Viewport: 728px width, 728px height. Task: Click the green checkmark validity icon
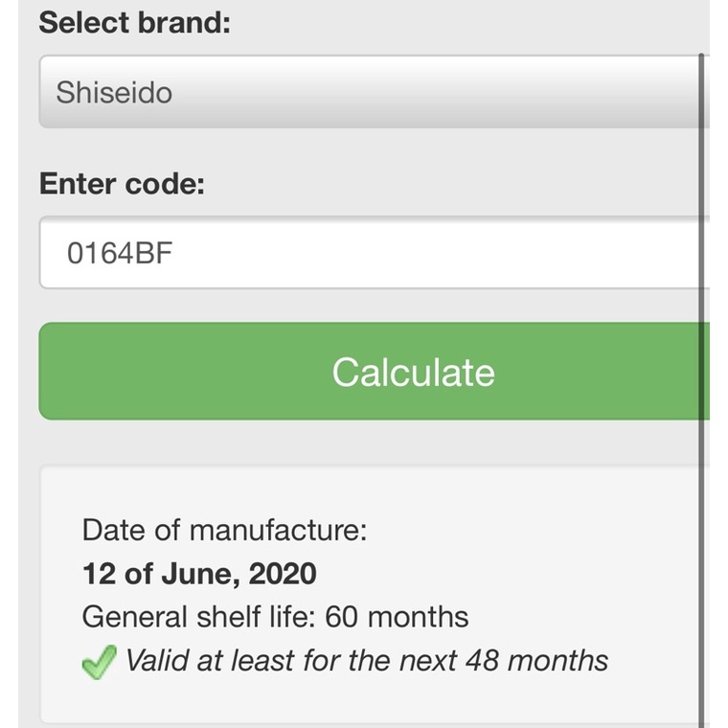click(x=100, y=662)
